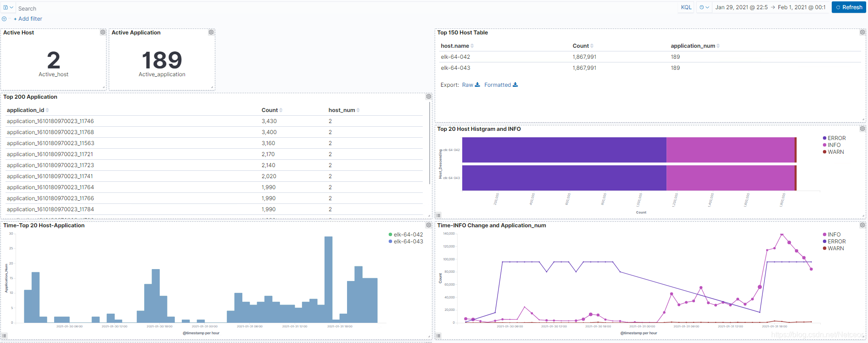Open Time-Top 20 Host-Application gear menu
Image resolution: width=868 pixels, height=343 pixels.
[x=429, y=225]
